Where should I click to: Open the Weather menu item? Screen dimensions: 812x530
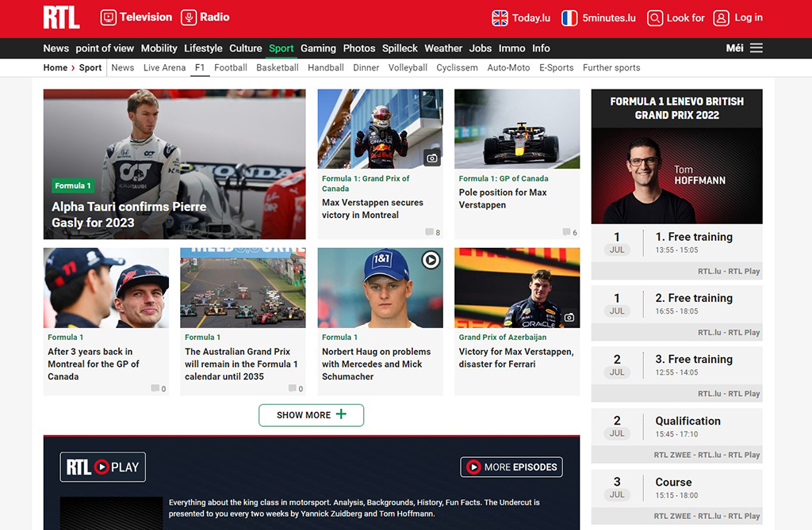(443, 48)
